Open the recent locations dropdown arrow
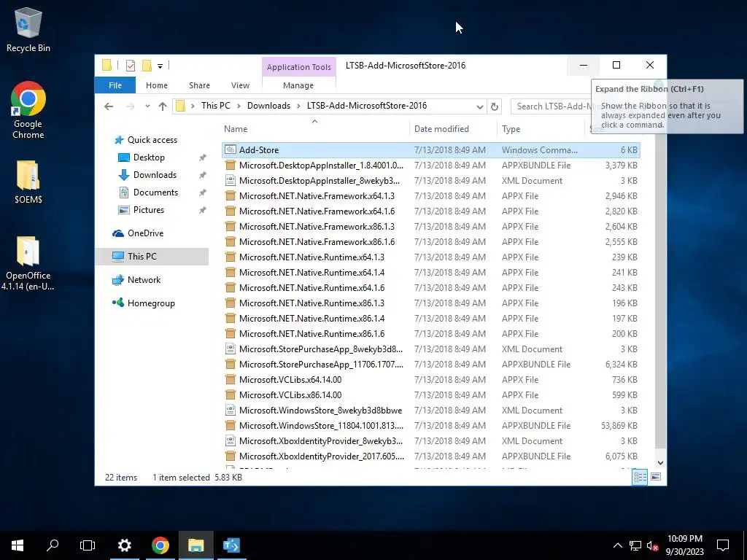The height and width of the screenshot is (560, 747). (147, 106)
